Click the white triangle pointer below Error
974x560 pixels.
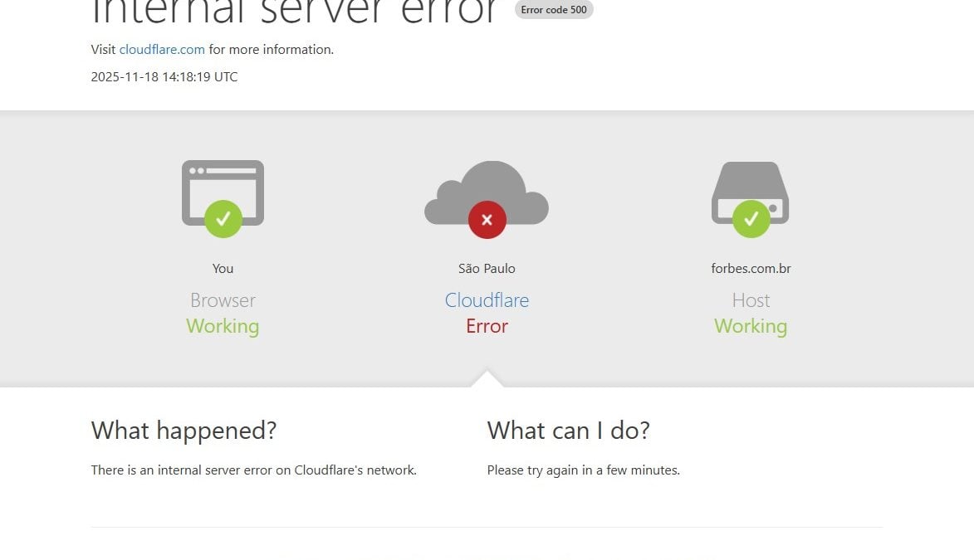[x=487, y=379]
